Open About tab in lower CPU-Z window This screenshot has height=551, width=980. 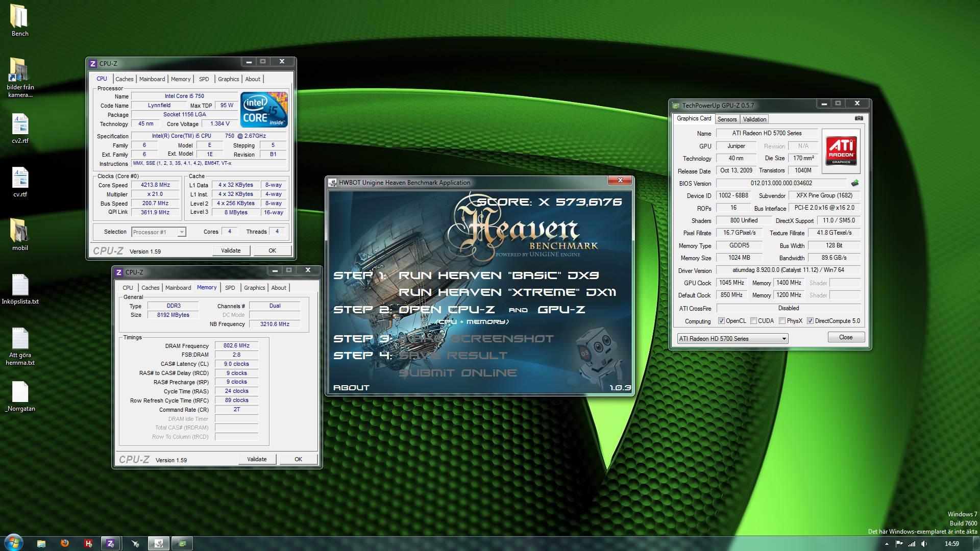click(x=279, y=288)
